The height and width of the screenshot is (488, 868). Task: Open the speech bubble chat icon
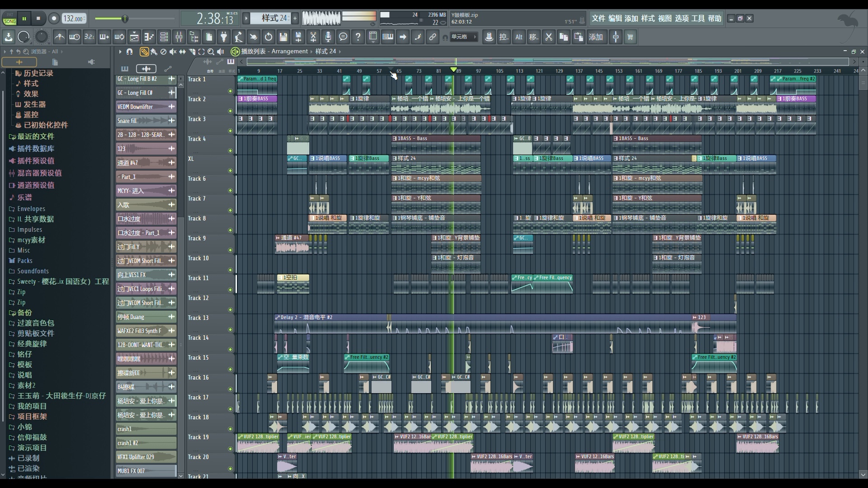[343, 37]
